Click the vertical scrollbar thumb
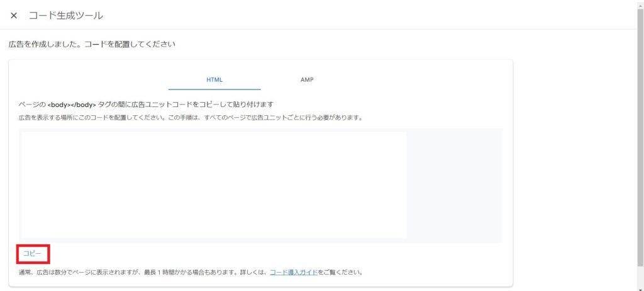This screenshot has width=644, height=291. 640,126
